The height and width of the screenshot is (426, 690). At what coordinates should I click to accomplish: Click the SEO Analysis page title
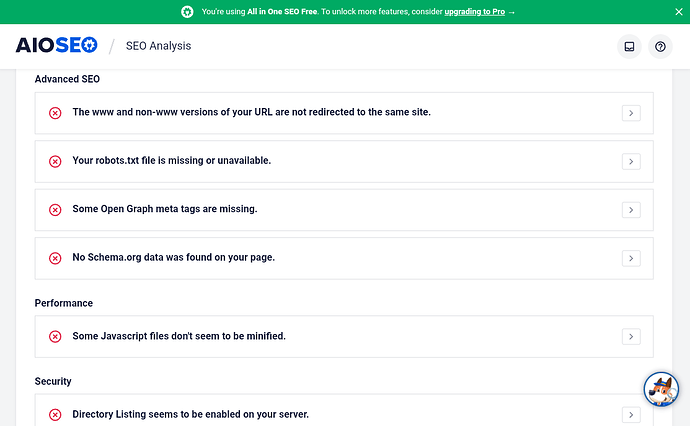(158, 46)
